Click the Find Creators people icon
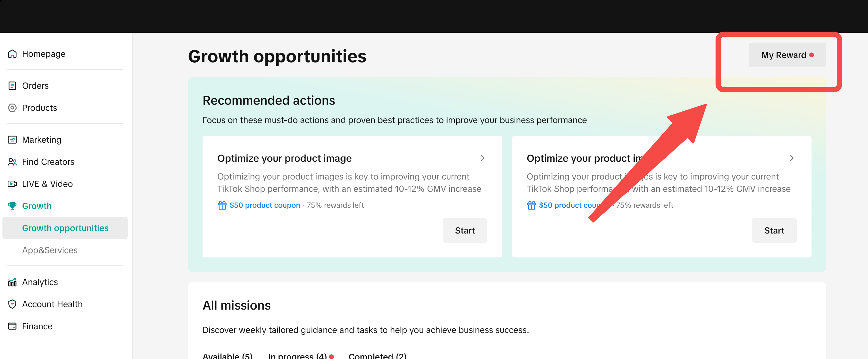Screen dimensions: 868x359 12,162
